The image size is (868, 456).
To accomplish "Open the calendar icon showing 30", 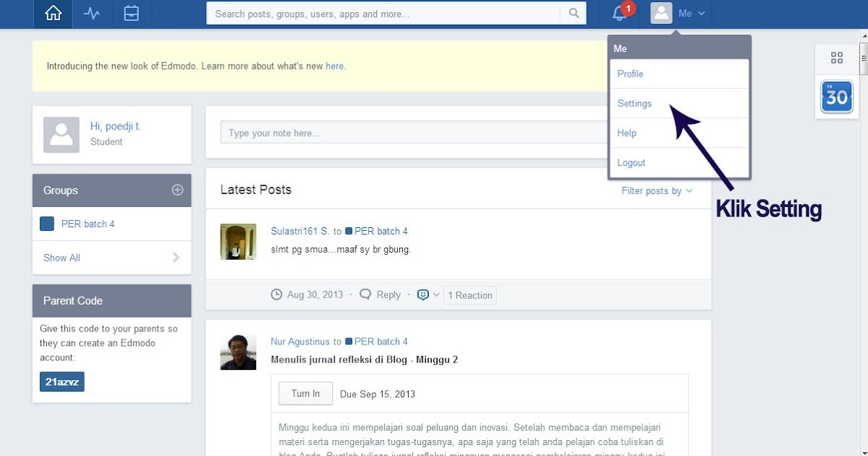I will click(x=837, y=97).
